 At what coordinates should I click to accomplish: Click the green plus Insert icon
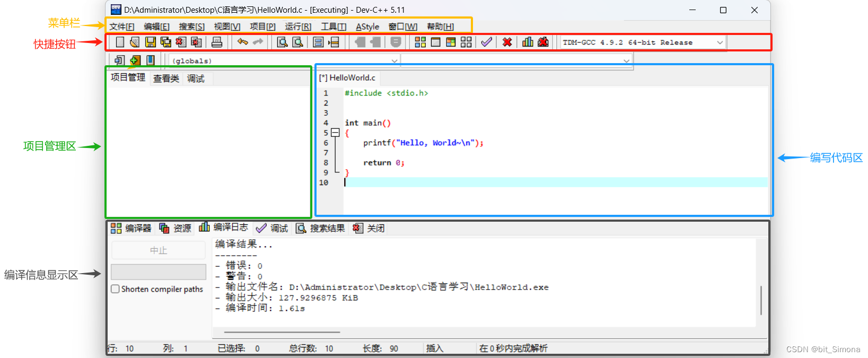pos(135,60)
